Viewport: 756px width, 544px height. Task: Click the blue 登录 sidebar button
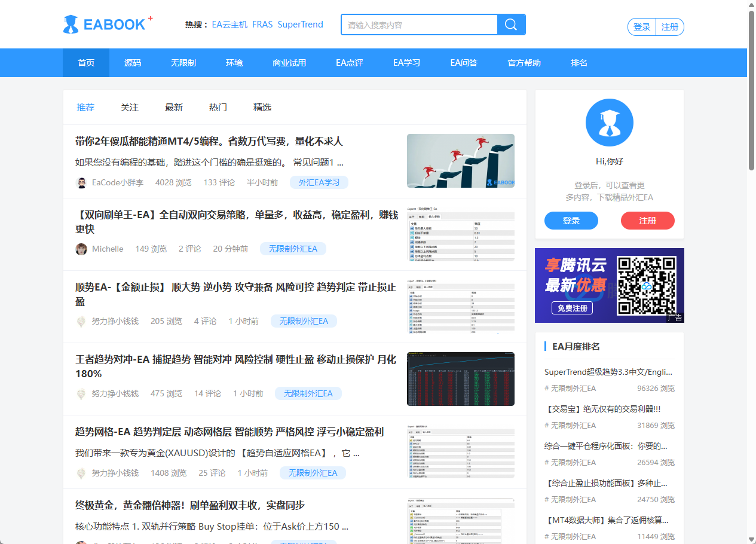point(571,221)
